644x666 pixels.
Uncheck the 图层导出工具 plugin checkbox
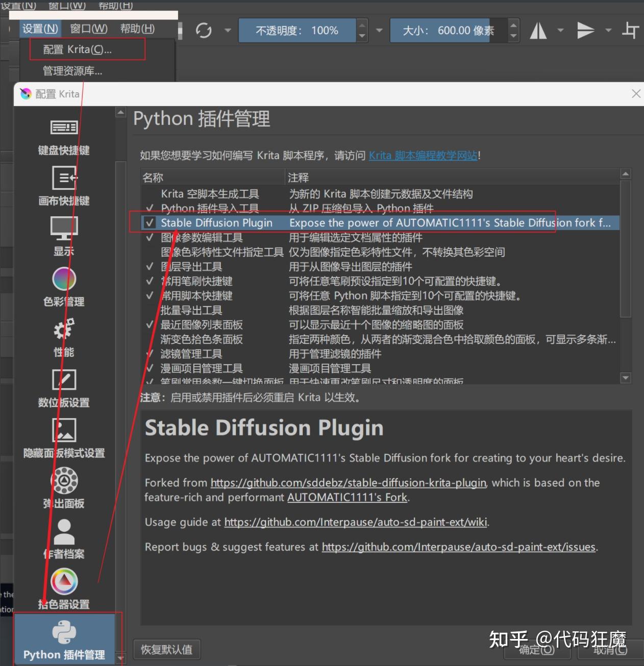(x=150, y=266)
